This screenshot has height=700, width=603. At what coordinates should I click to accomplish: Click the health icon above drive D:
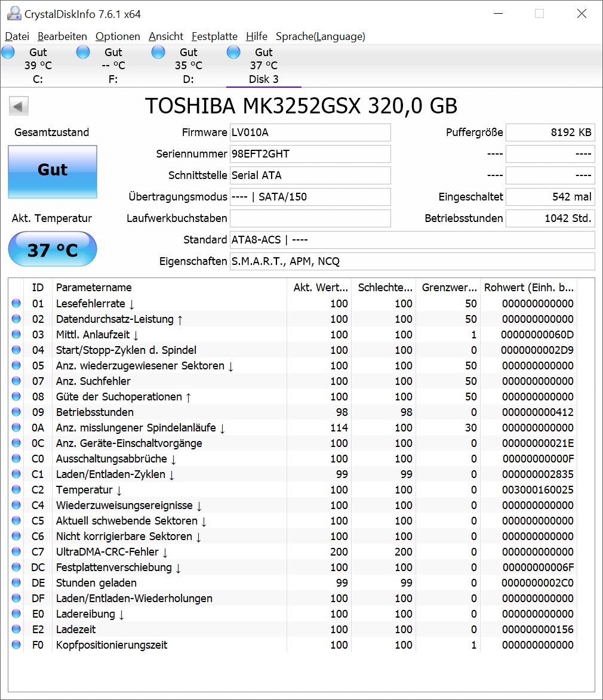tap(158, 52)
